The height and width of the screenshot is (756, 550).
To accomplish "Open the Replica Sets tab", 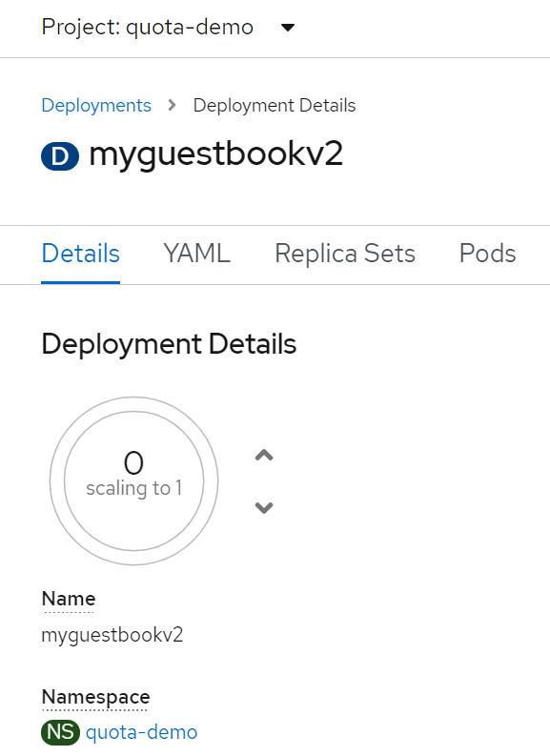I will tap(345, 254).
